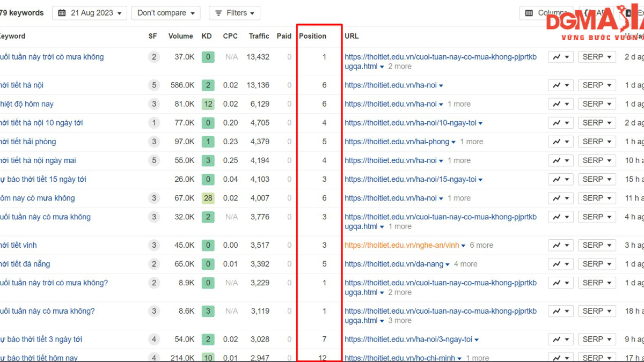Show 6 more URLs for thời tiết vinh
The width and height of the screenshot is (644, 362).
click(481, 245)
